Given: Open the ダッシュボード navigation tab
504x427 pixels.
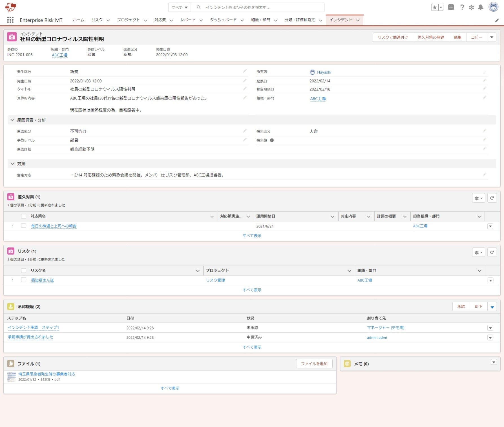Looking at the screenshot, I should [223, 20].
